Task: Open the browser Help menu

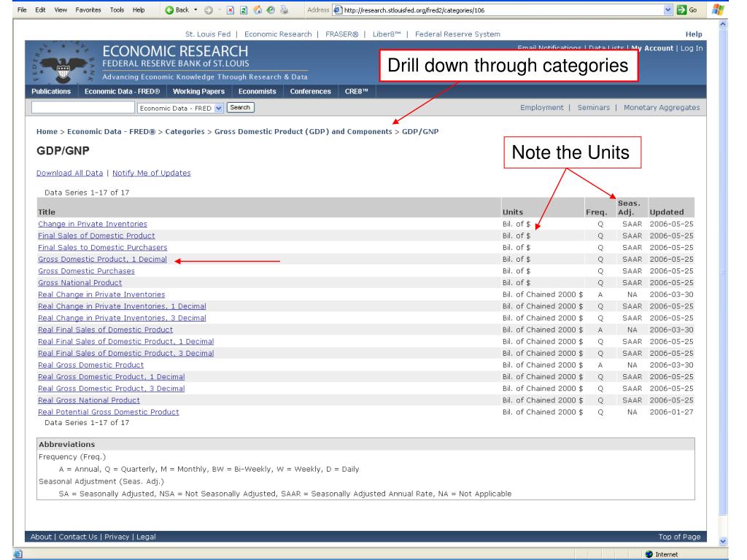Action: pos(139,10)
